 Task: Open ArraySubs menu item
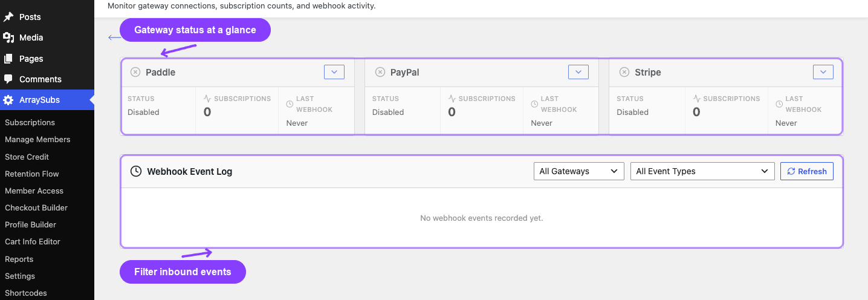[47, 100]
